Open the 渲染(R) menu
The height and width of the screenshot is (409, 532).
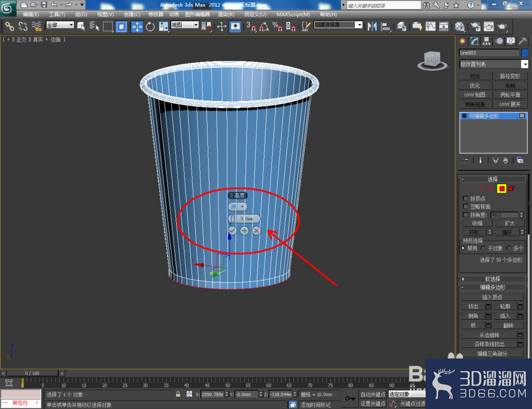[x=226, y=14]
